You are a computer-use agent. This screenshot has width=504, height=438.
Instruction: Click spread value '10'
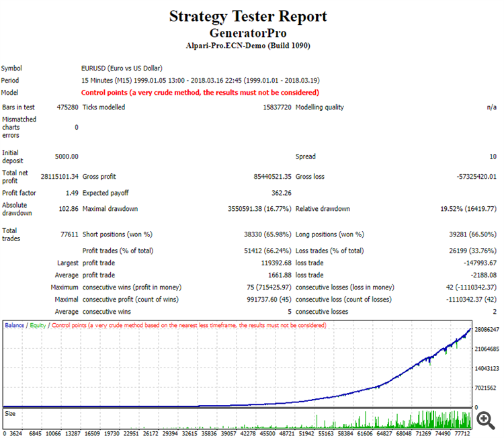(493, 157)
